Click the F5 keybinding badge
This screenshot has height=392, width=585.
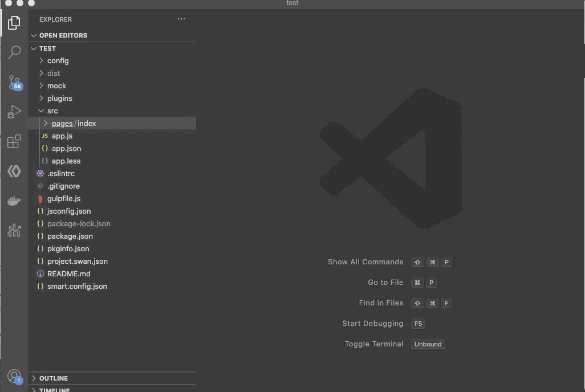click(418, 324)
